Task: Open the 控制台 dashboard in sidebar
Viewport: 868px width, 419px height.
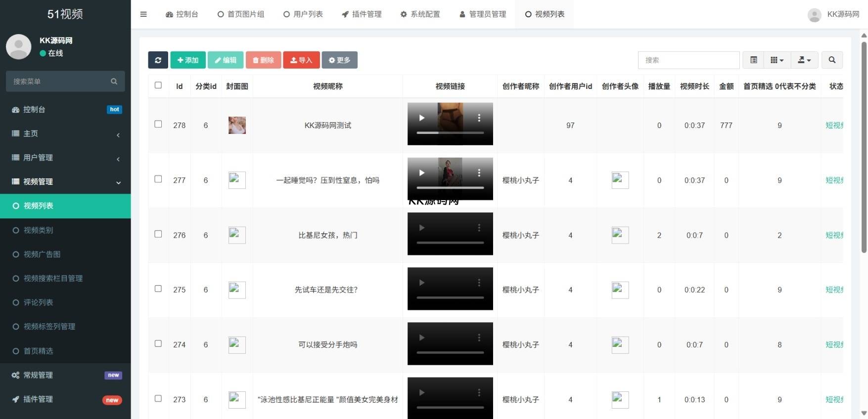Action: pyautogui.click(x=34, y=110)
